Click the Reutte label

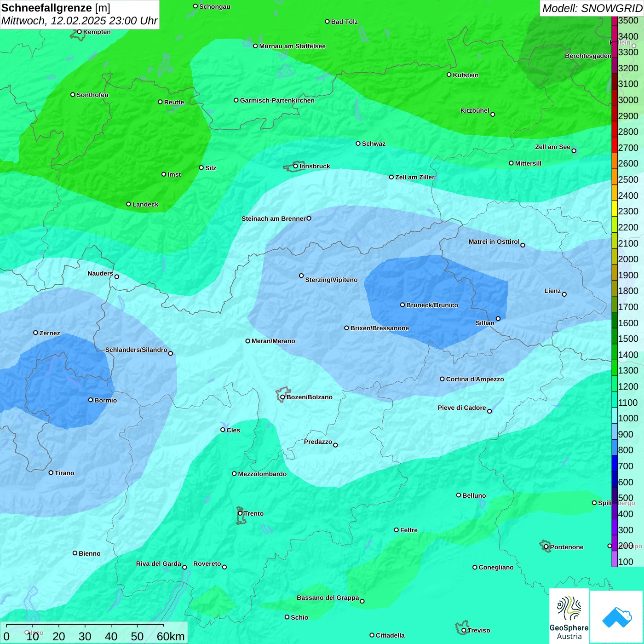click(174, 102)
